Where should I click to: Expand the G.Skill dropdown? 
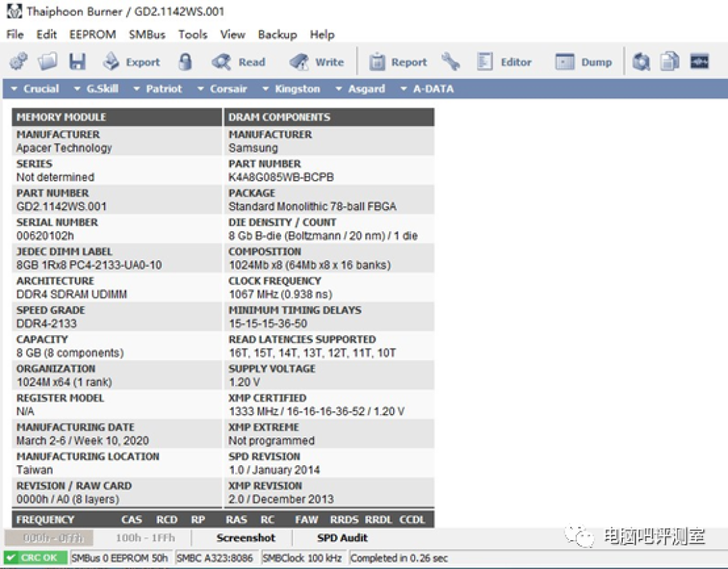[x=96, y=89]
